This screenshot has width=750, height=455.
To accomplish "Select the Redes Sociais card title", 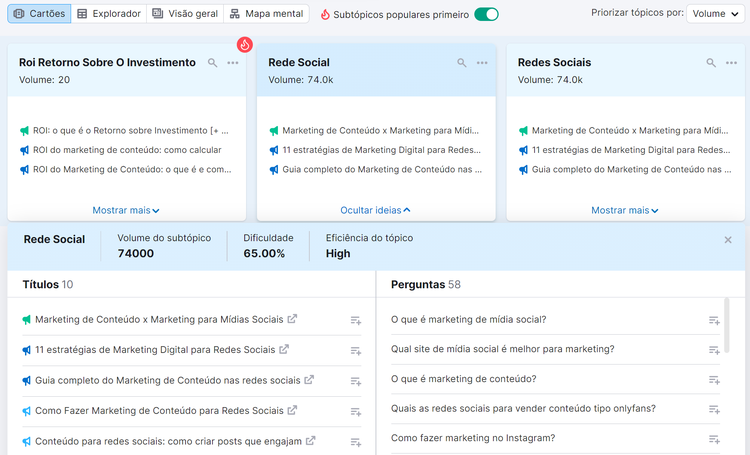I will pyautogui.click(x=554, y=63).
